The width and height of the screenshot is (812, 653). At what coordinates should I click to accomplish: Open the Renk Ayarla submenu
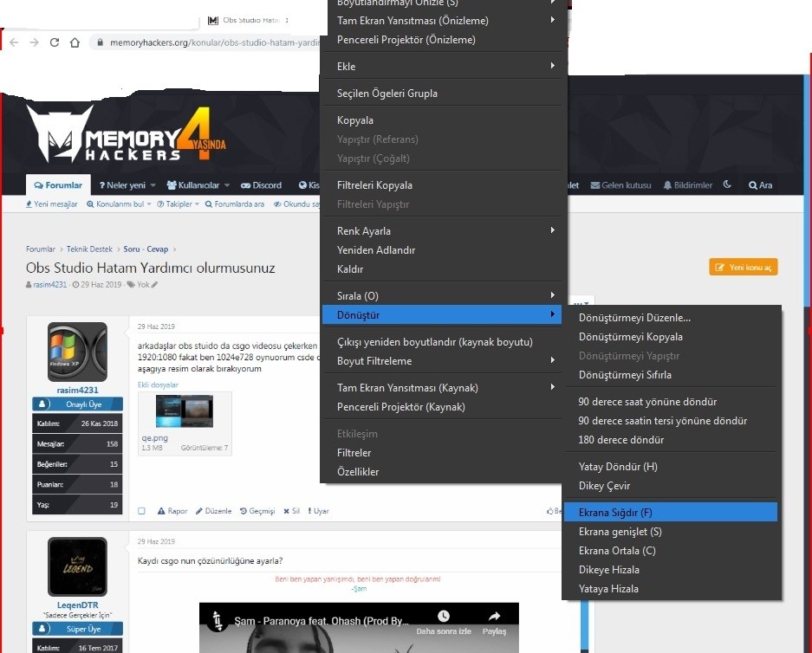coord(443,230)
